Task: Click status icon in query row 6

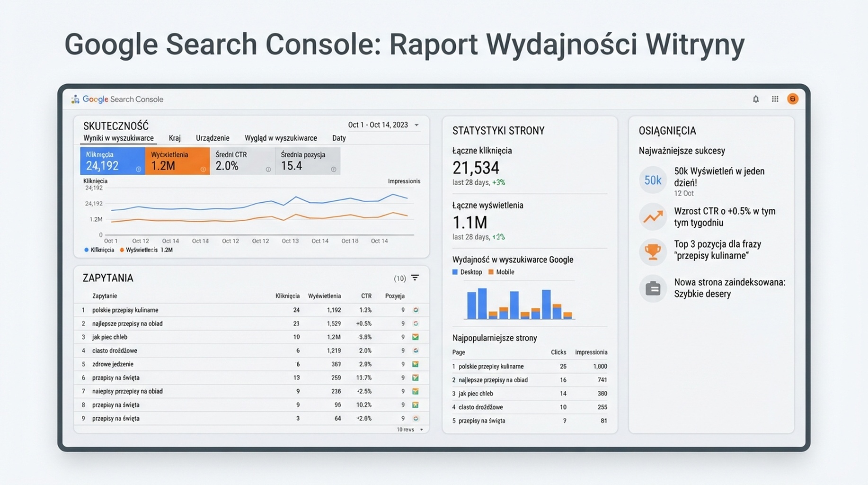Action: pos(416,378)
